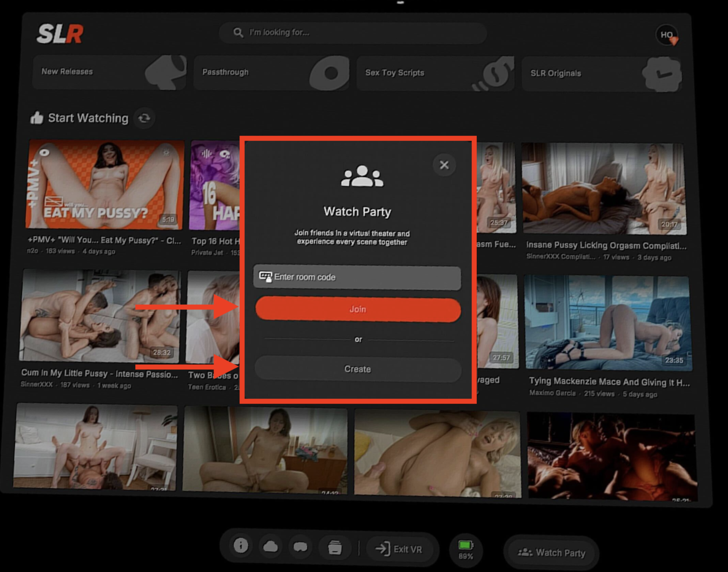
Task: Click the Enter room code field
Action: click(357, 277)
